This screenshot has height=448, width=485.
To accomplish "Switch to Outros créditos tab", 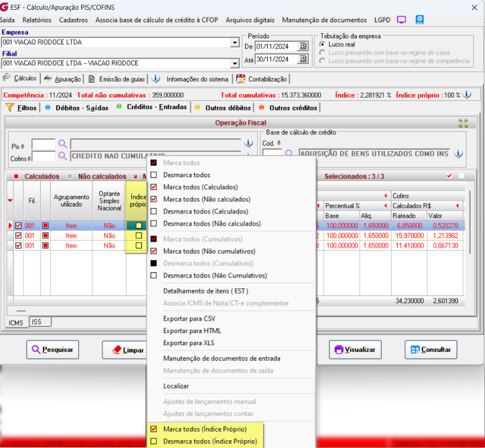I will point(288,108).
